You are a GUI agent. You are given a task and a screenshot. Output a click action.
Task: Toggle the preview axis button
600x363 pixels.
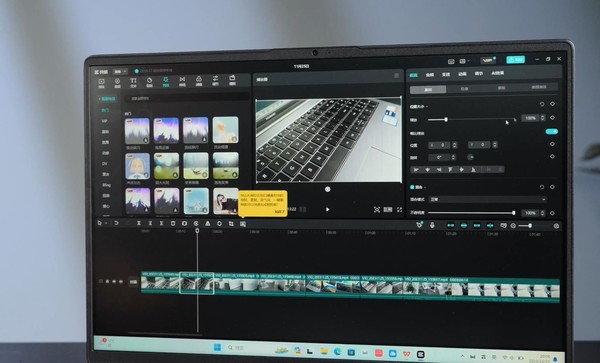pos(490,226)
